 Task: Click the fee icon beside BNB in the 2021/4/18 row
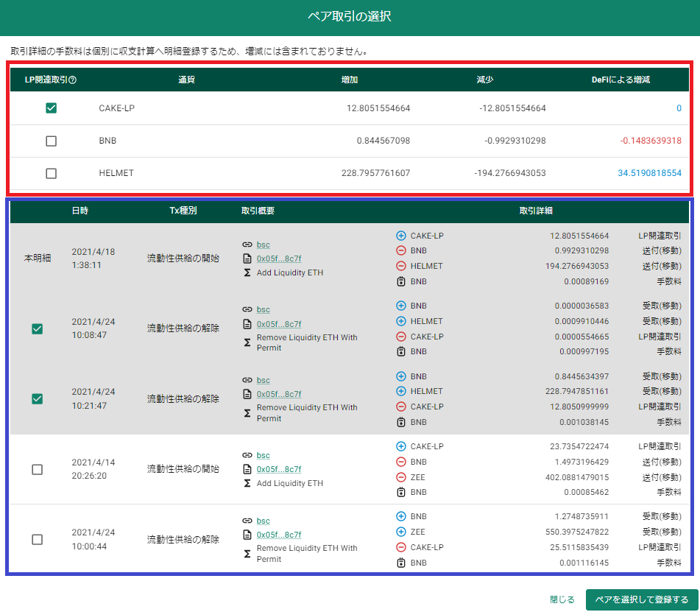pos(401,281)
